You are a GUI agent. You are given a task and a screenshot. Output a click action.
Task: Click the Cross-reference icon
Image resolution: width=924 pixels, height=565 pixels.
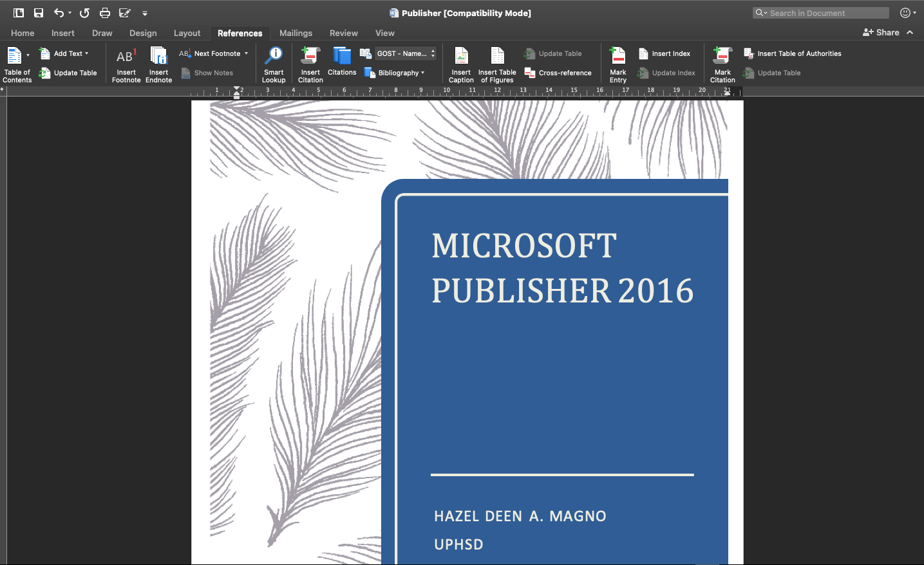(530, 73)
